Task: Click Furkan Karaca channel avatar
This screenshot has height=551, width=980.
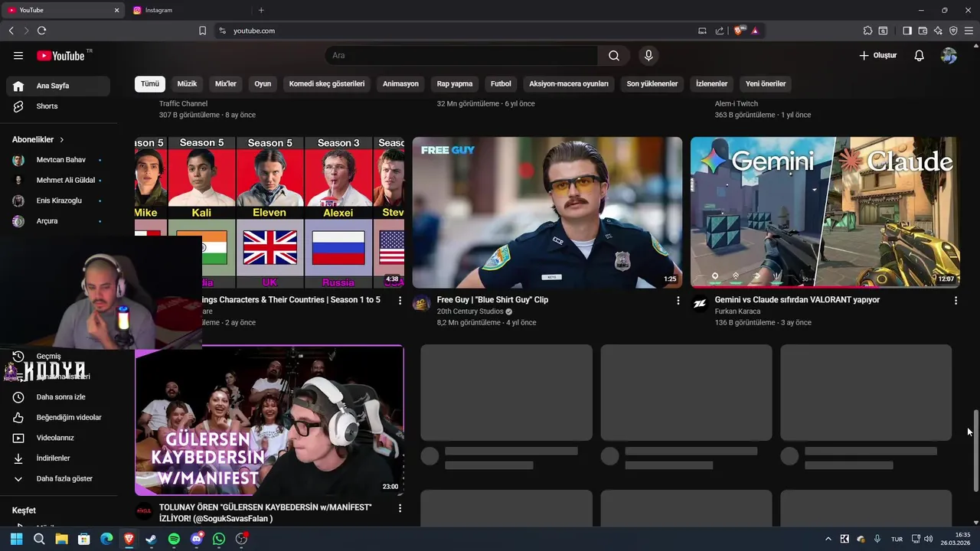Action: [700, 304]
